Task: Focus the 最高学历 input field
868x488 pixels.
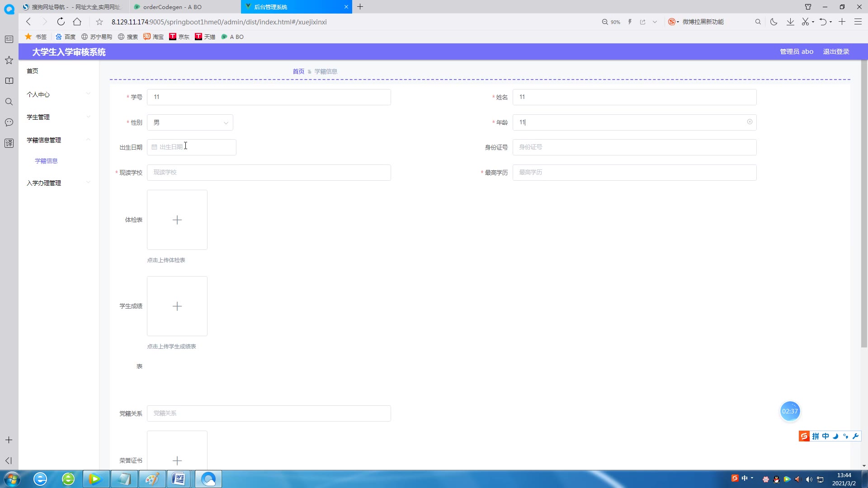Action: pyautogui.click(x=634, y=173)
